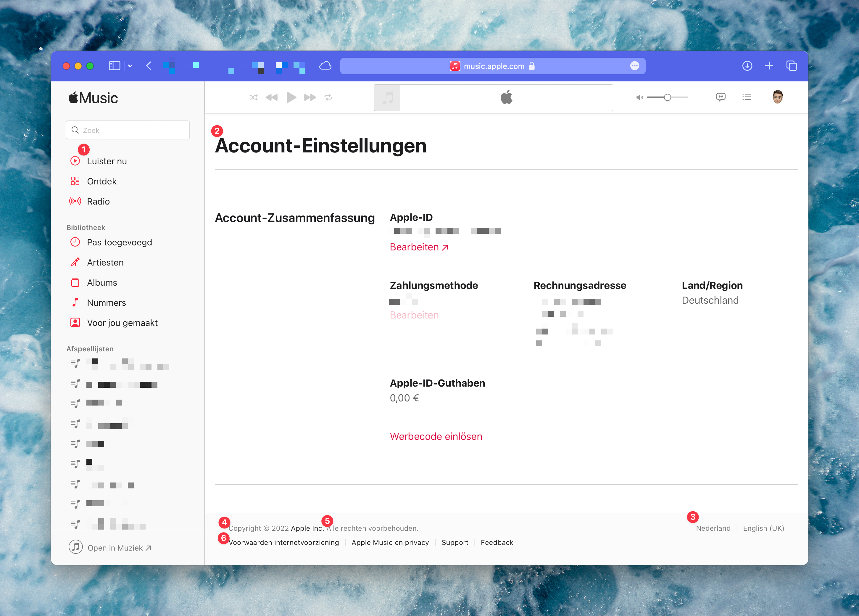Image resolution: width=859 pixels, height=616 pixels.
Task: Go to the Ontdek section
Action: 101,181
